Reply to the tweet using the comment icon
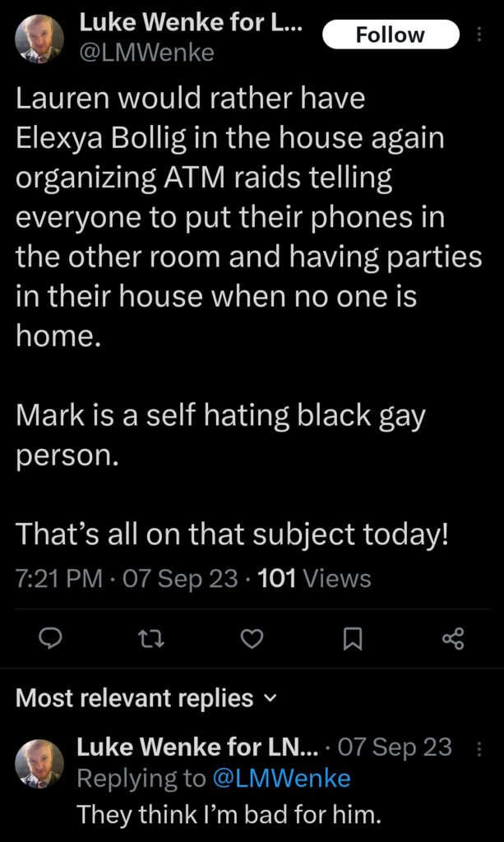 pos(52,639)
